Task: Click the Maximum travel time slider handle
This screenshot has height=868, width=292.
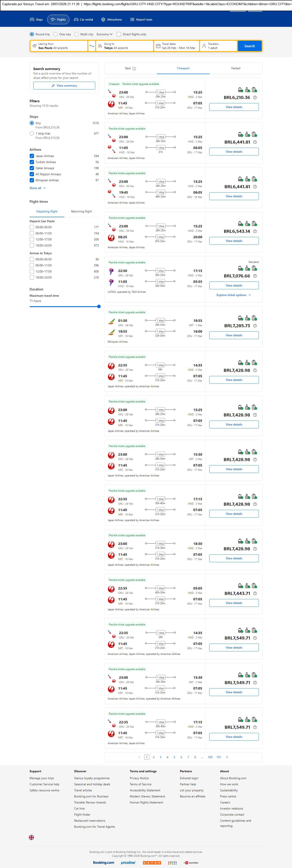Action: [x=99, y=307]
